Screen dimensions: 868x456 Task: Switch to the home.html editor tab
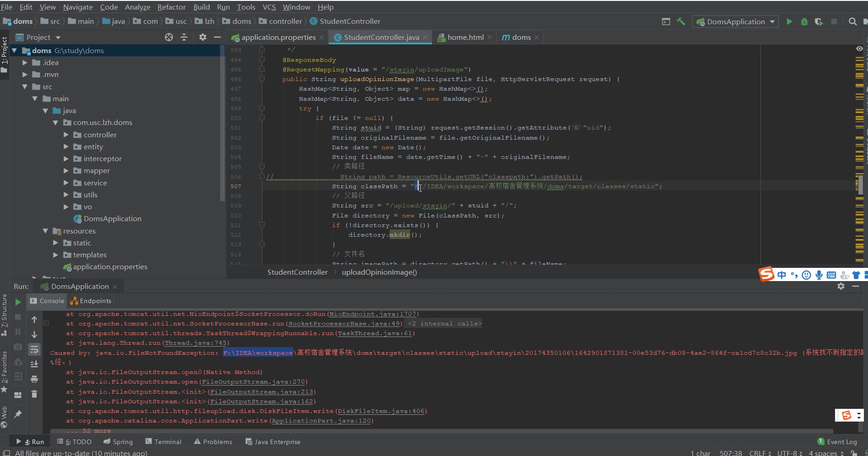465,37
